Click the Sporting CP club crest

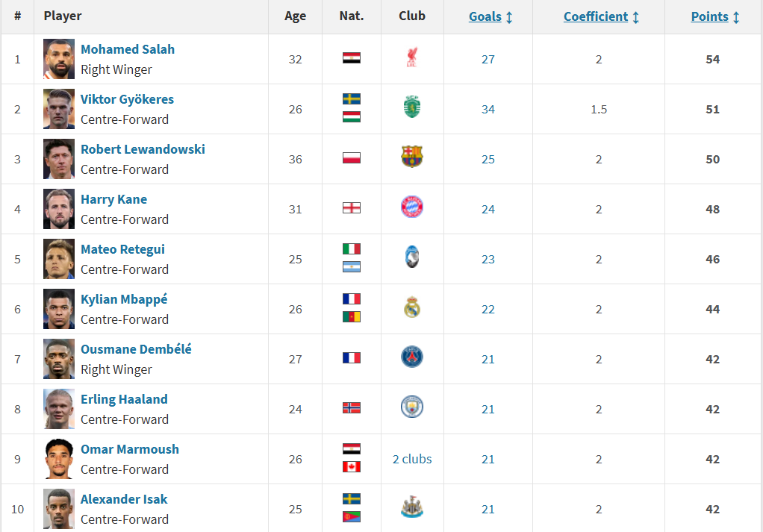click(411, 107)
